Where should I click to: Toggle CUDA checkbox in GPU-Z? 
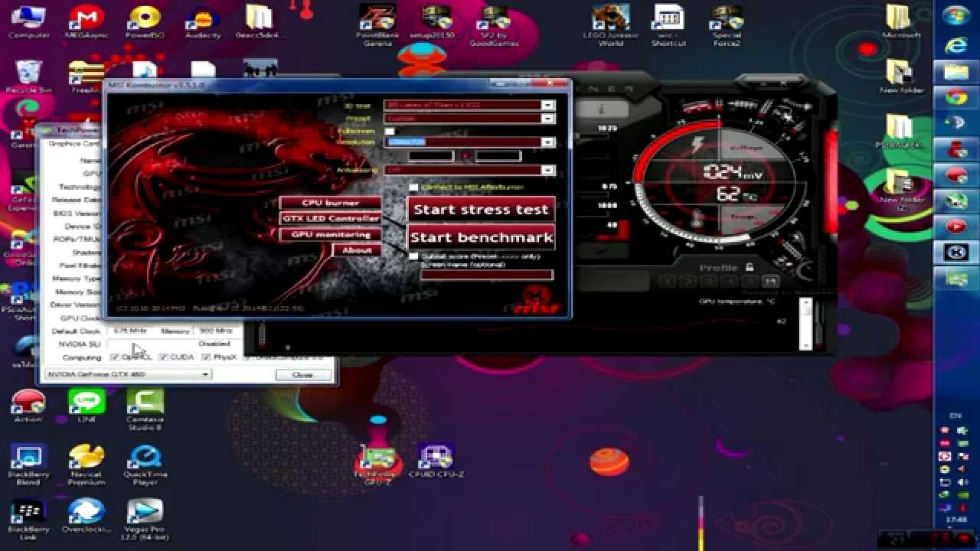163,357
